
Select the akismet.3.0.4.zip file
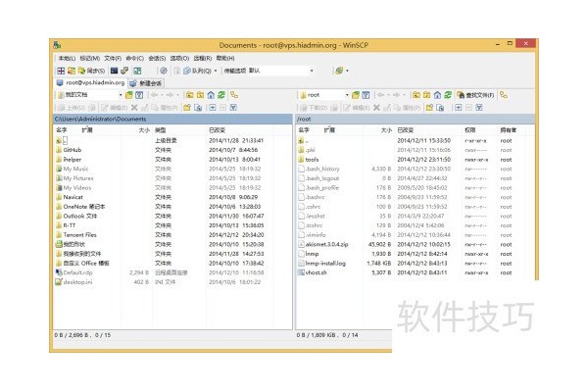(326, 244)
